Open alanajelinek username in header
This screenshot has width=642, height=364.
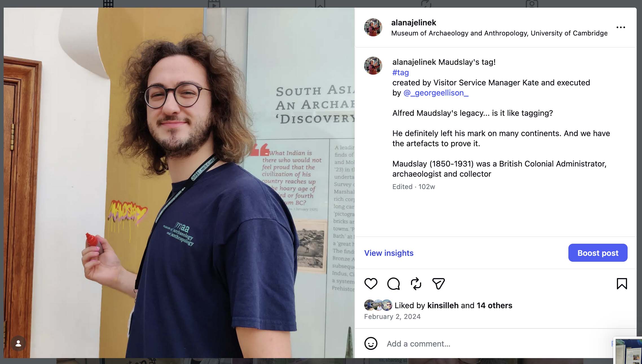[x=414, y=23]
